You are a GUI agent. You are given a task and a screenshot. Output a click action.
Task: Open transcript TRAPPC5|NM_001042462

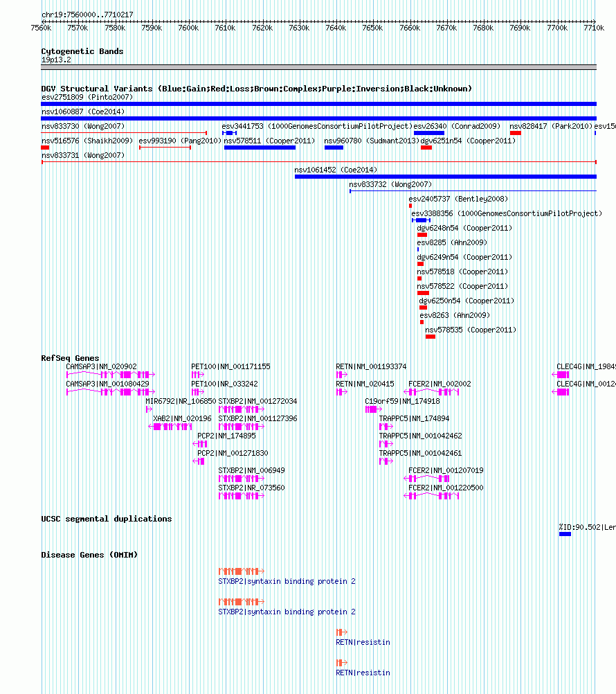pos(421,436)
